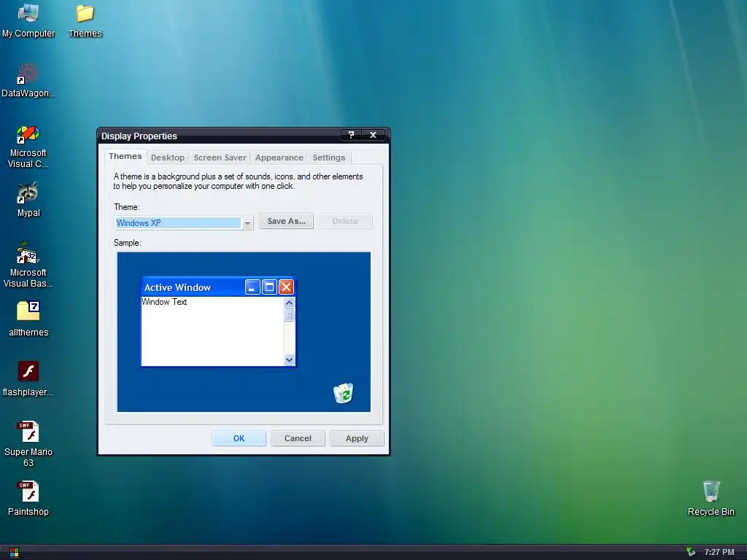Screen dimensions: 747x560
Task: Click the sample window red close button
Action: click(x=286, y=287)
